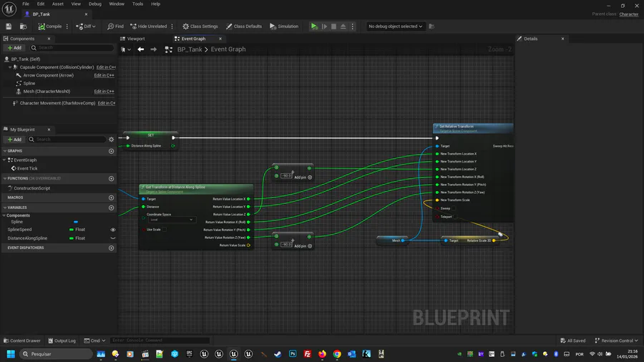The height and width of the screenshot is (362, 644).
Task: Click the Browse to asset icon
Action: (x=24, y=26)
